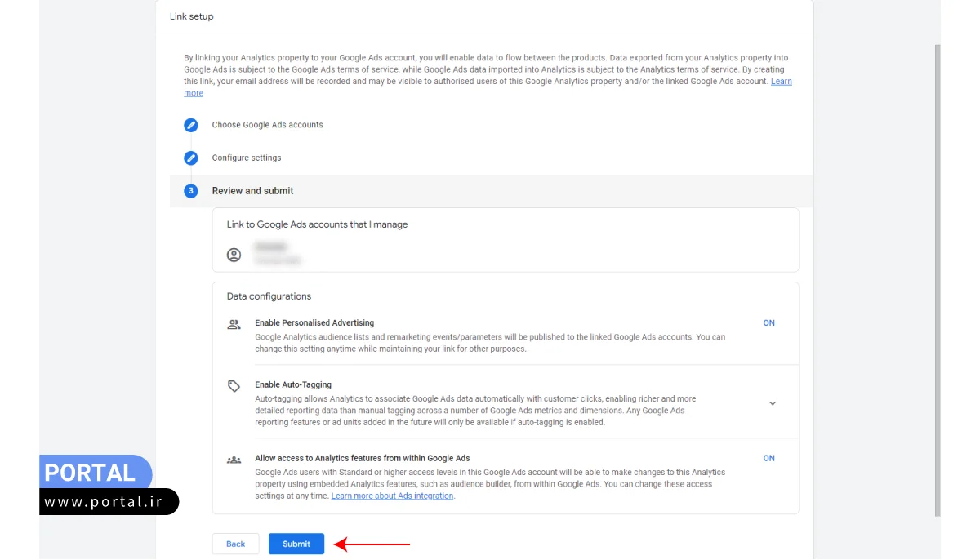Click the group icon for Analytics features access

(234, 460)
